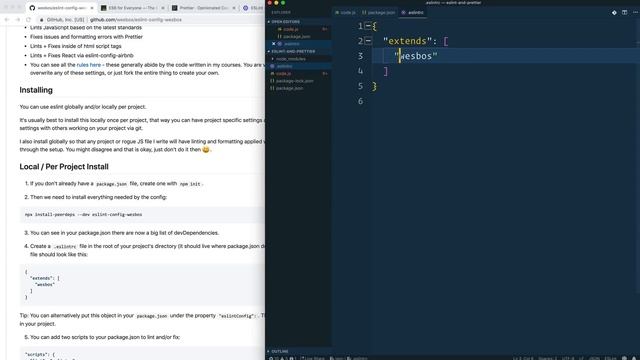Switch to the code.js editor tab

pos(345,13)
